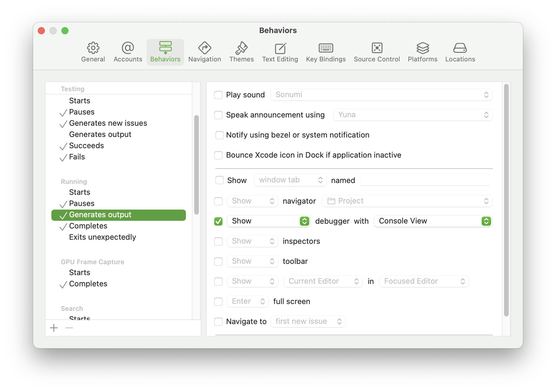The height and width of the screenshot is (392, 556).
Task: Select Generates new issues behavior
Action: 119,123
